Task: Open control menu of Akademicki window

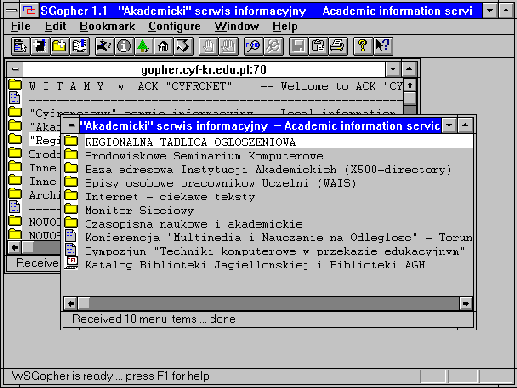Action: pos(71,126)
